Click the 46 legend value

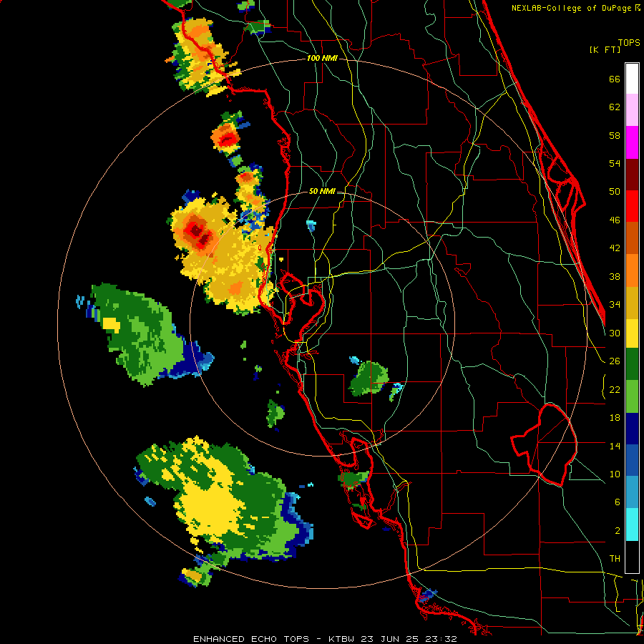pyautogui.click(x=615, y=220)
